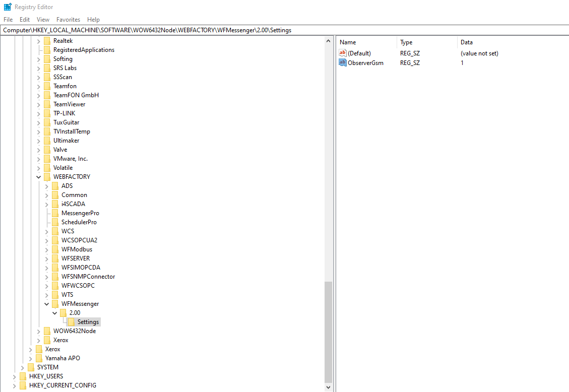Image resolution: width=569 pixels, height=392 pixels.
Task: Click the ObserverGsm string value icon
Action: point(342,62)
